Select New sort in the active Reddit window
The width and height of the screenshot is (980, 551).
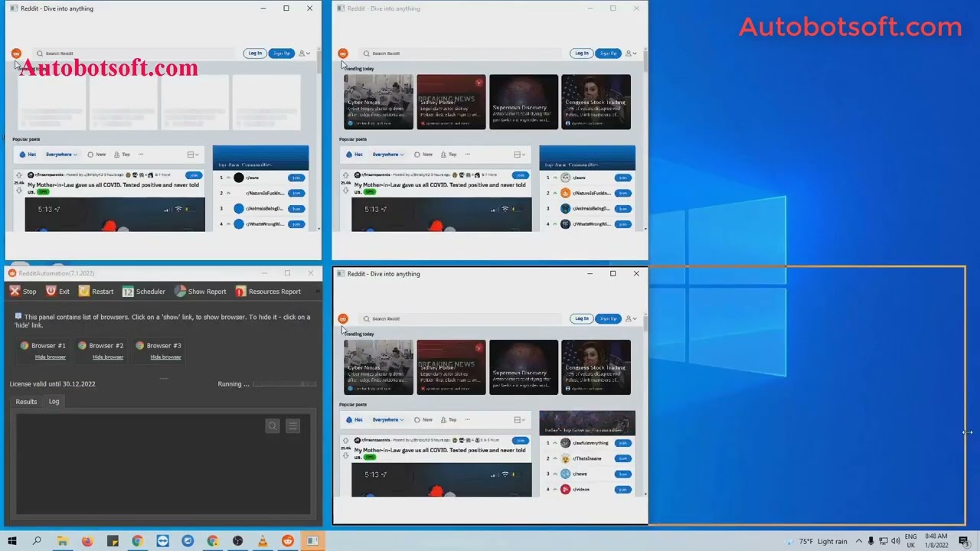tap(423, 420)
